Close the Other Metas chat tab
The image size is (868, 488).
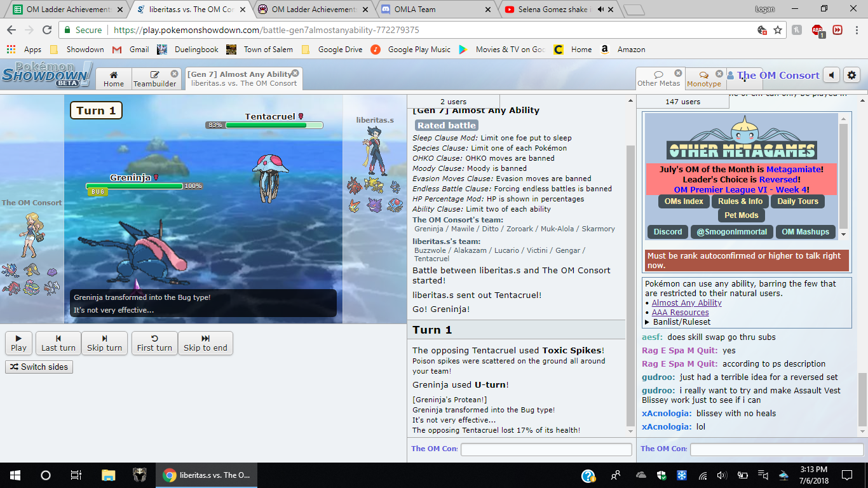[x=678, y=74]
